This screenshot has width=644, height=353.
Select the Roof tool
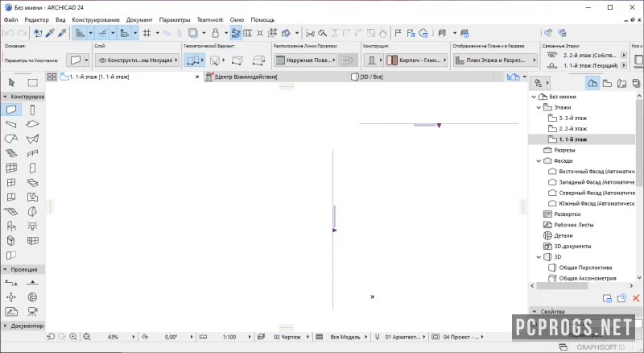tap(11, 139)
